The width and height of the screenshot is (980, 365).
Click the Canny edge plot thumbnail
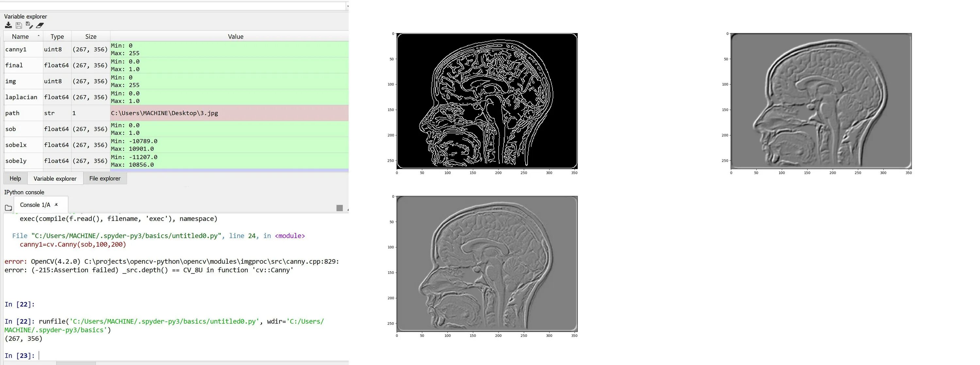pyautogui.click(x=487, y=101)
